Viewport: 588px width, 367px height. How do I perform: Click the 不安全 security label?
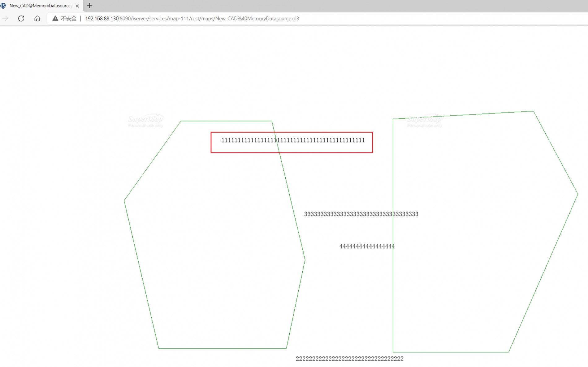click(x=69, y=19)
